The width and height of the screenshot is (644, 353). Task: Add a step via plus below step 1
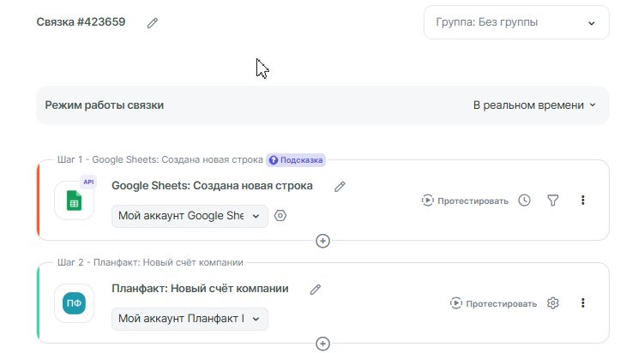[323, 241]
